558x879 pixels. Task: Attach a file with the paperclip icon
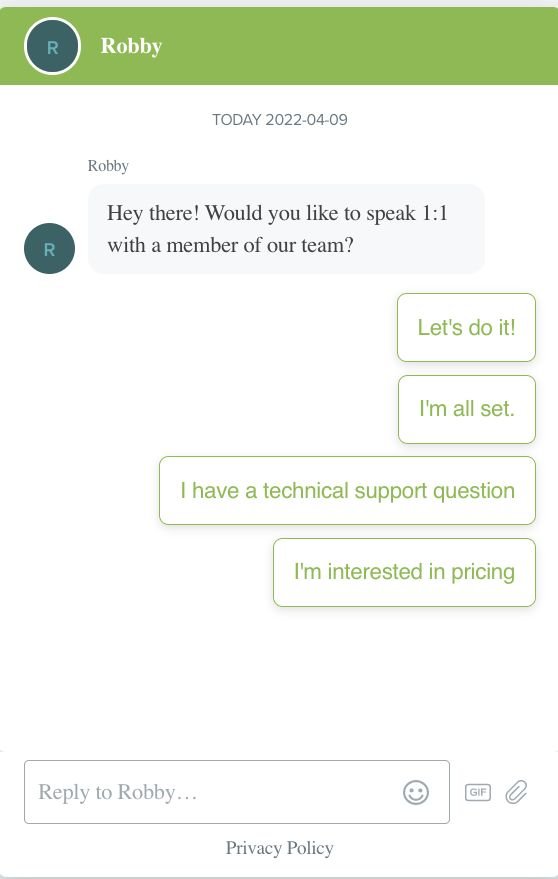[516, 792]
